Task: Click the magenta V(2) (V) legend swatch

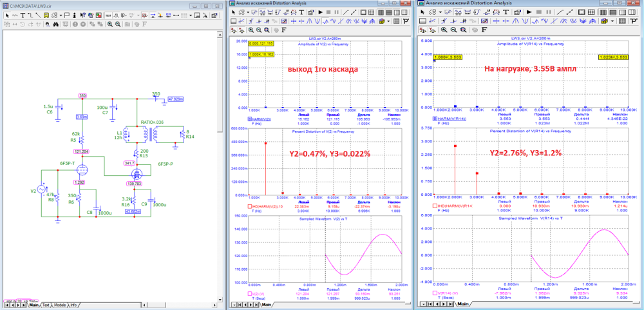Action: (250, 293)
